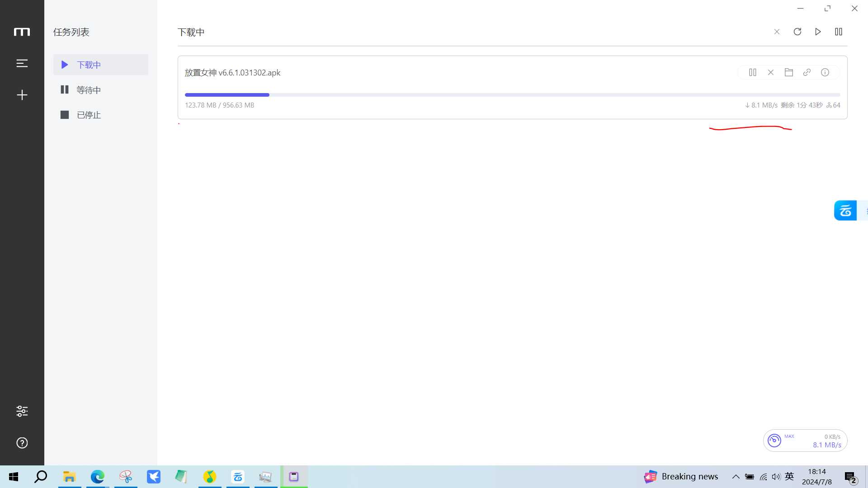Image resolution: width=868 pixels, height=488 pixels.
Task: Select the 下载中 tab
Action: pyautogui.click(x=100, y=65)
